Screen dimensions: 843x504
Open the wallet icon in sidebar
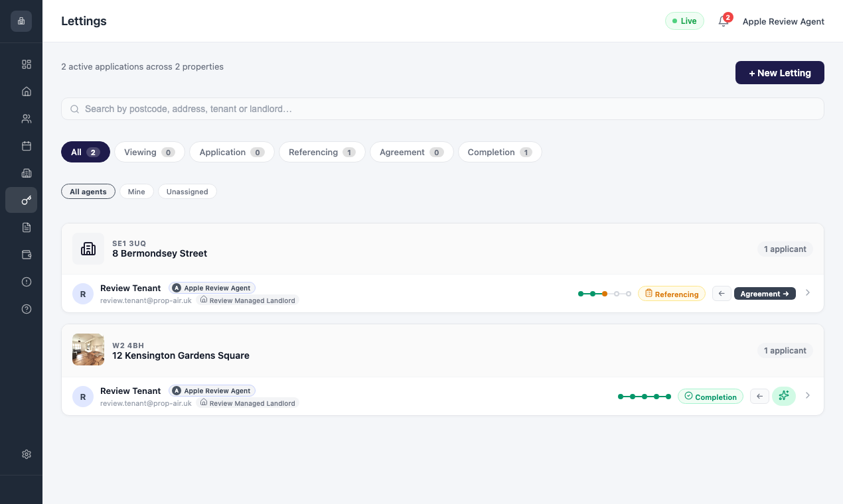[x=27, y=255]
